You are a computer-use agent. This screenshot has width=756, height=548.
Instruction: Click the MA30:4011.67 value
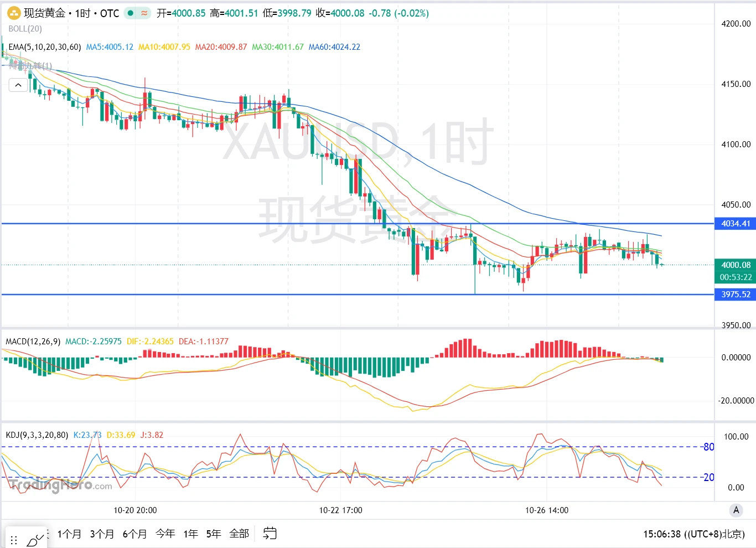click(278, 47)
